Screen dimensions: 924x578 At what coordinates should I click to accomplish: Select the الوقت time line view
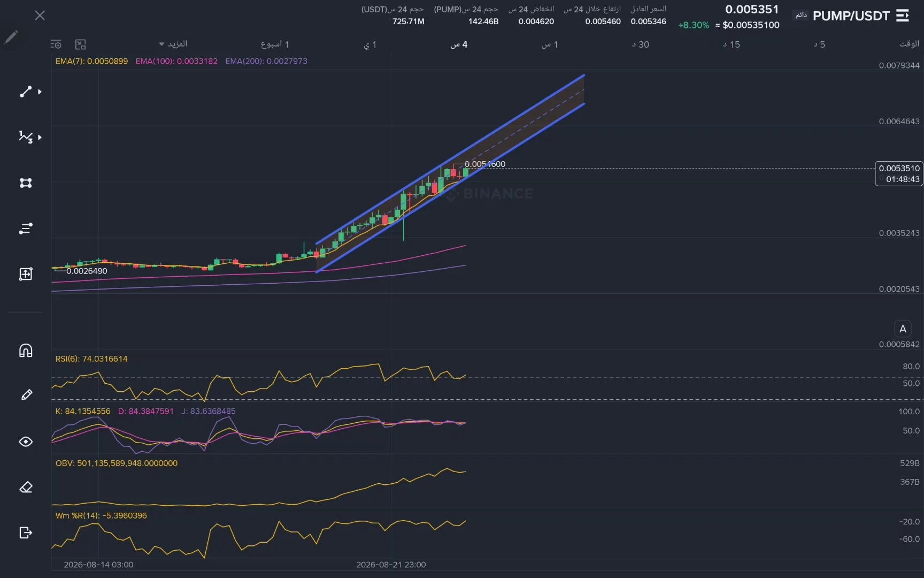tap(909, 44)
